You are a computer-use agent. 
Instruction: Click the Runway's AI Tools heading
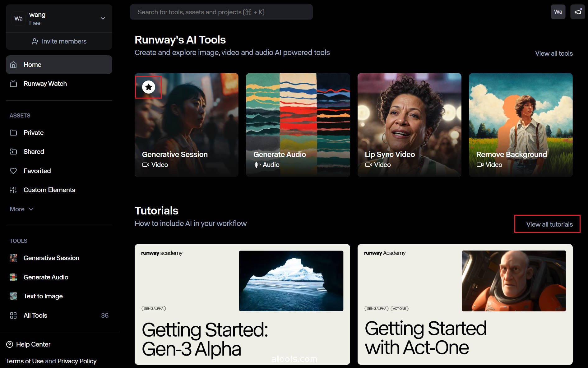coord(180,40)
